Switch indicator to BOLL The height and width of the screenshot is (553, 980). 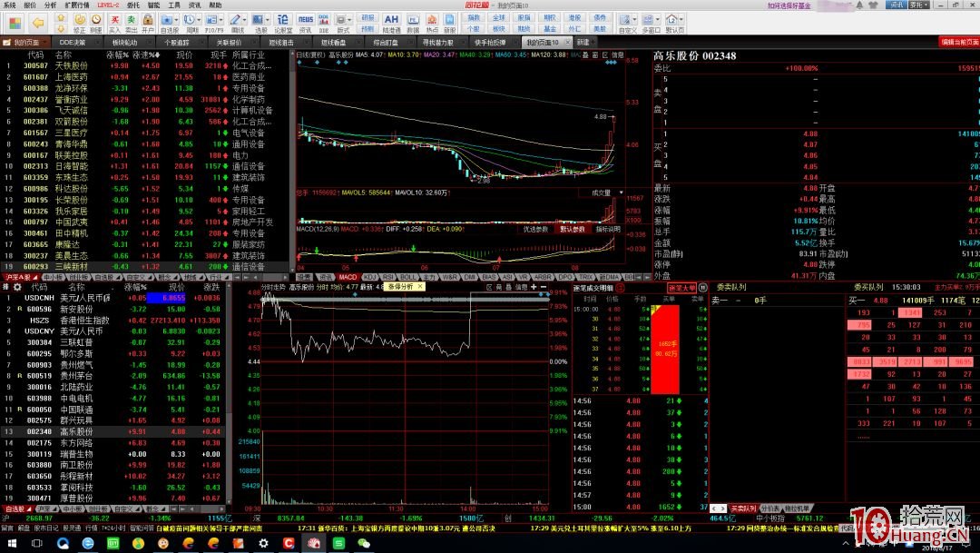pyautogui.click(x=409, y=276)
